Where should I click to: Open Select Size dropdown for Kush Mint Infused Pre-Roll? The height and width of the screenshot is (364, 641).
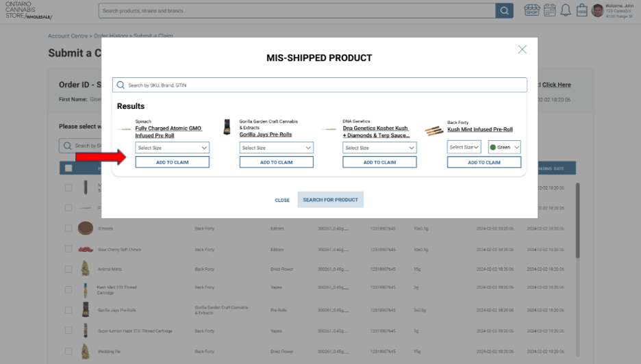[x=464, y=147]
